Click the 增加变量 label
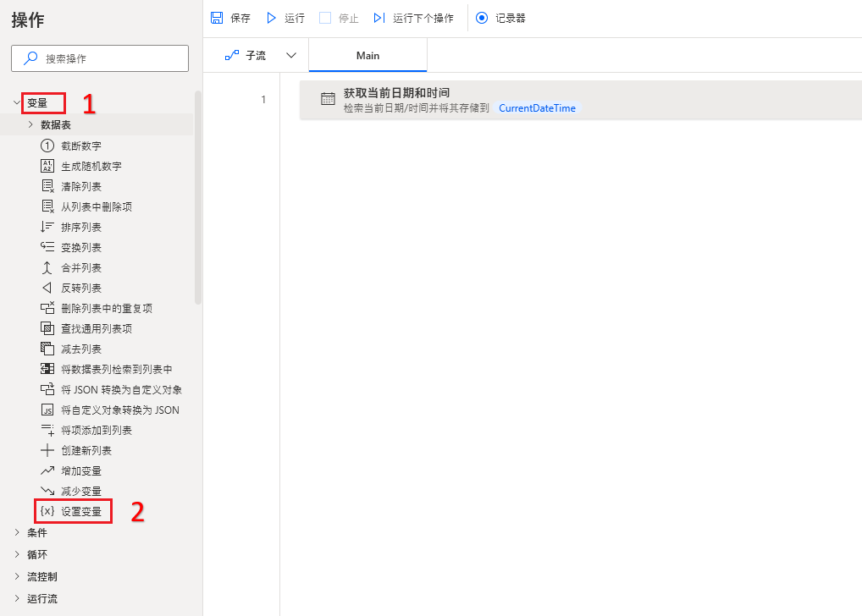Image resolution: width=862 pixels, height=616 pixels. (x=81, y=471)
